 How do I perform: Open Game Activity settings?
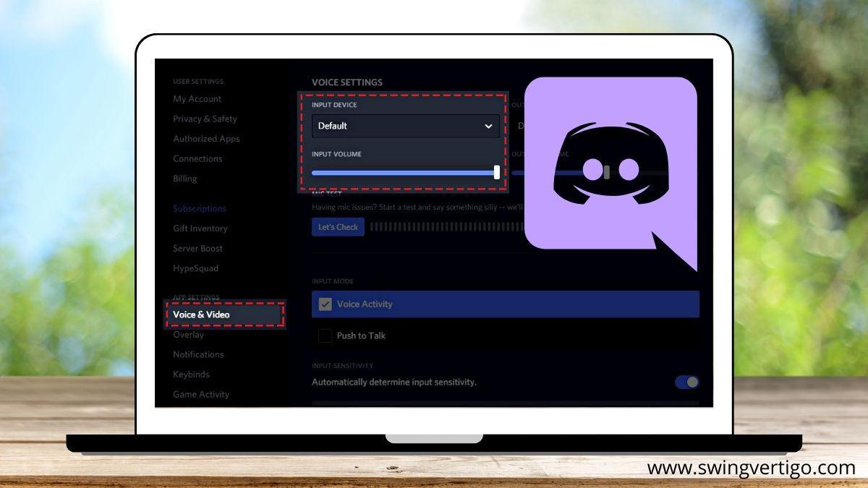tap(201, 394)
